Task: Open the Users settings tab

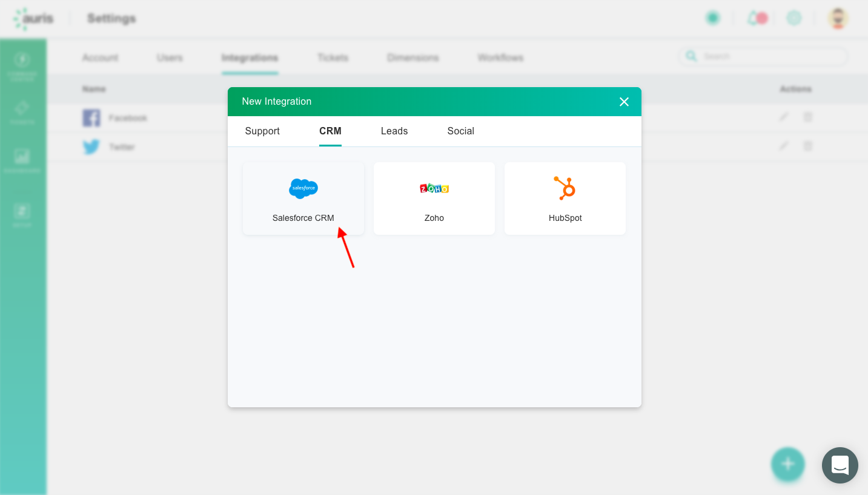Action: [170, 57]
